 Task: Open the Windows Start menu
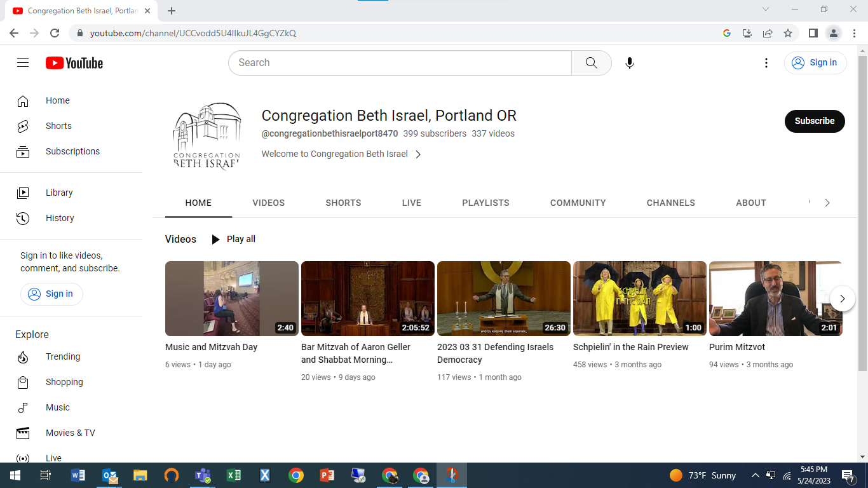pos(15,475)
